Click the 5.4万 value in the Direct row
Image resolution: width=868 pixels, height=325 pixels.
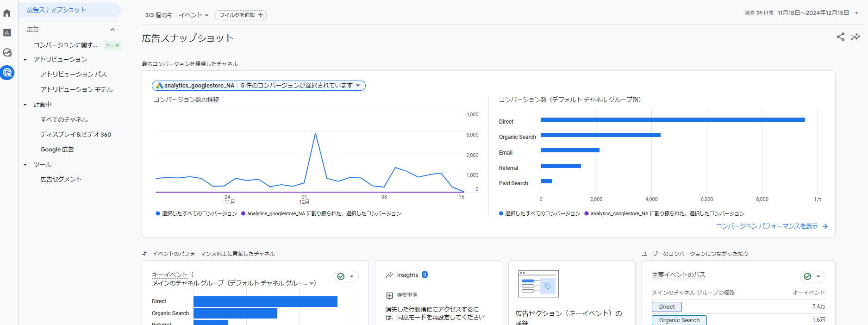coord(818,306)
